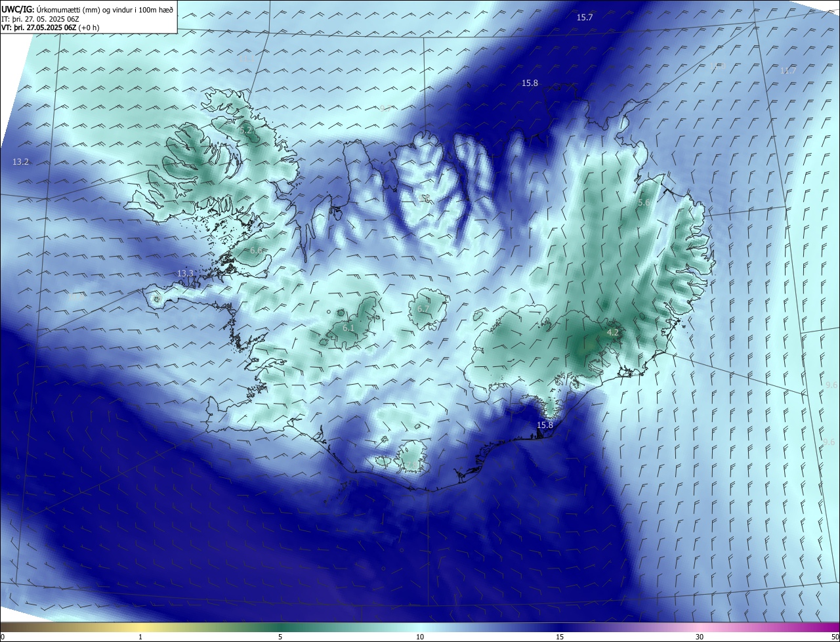Click the colorbar tick label 5
840x642 pixels.
(x=280, y=637)
